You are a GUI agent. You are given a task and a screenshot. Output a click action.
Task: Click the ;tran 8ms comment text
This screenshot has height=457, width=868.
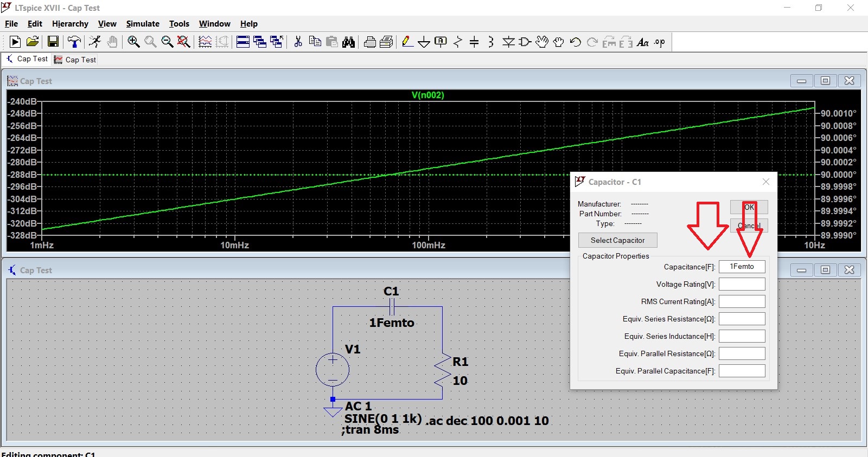370,430
